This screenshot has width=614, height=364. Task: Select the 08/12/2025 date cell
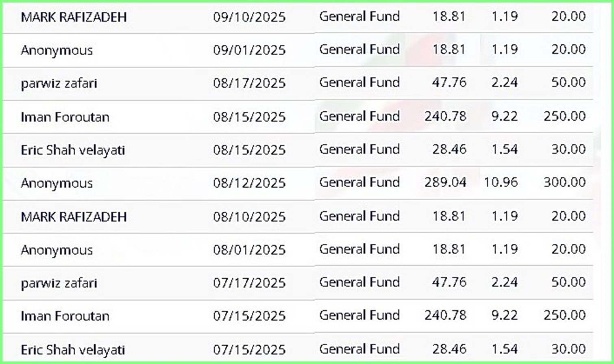click(249, 183)
